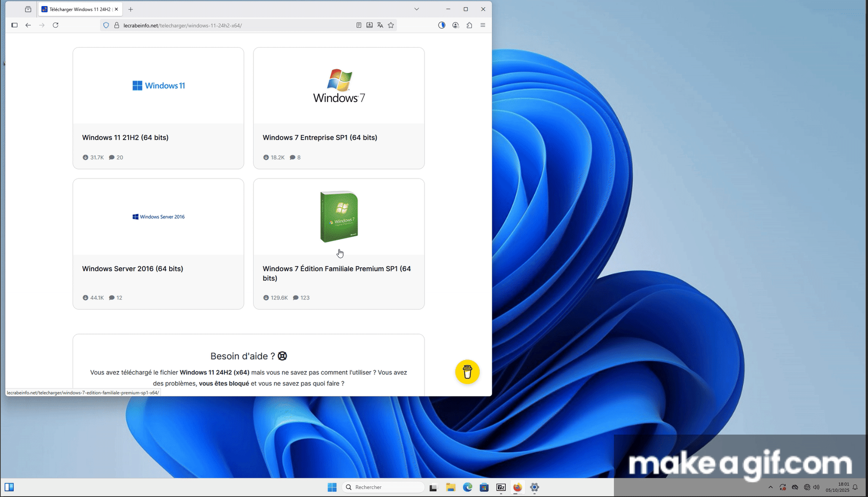This screenshot has width=868, height=497.
Task: Open the Firefox account icon
Action: tap(455, 25)
